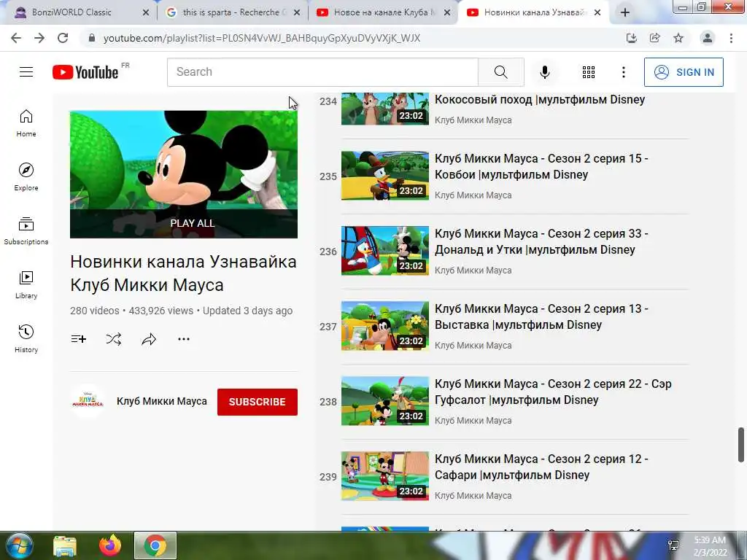Click the install app icon in address bar
Screen dimensions: 747x560
[x=631, y=38]
